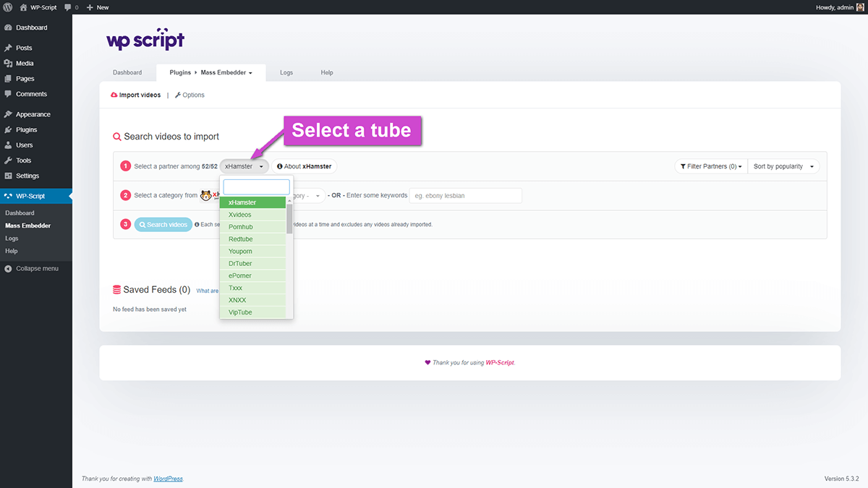Click the WordPress logo in admin bar
The image size is (868, 488).
[7, 7]
